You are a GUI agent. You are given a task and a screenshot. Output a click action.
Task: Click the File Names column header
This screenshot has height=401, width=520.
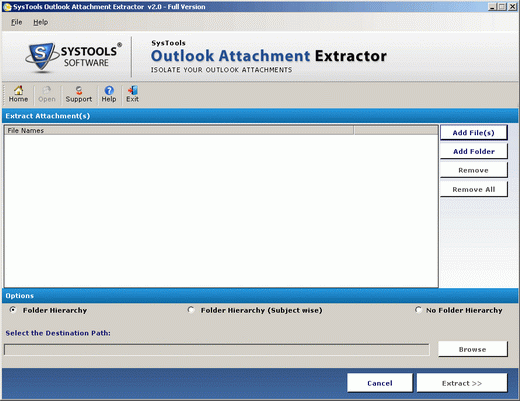pos(179,130)
